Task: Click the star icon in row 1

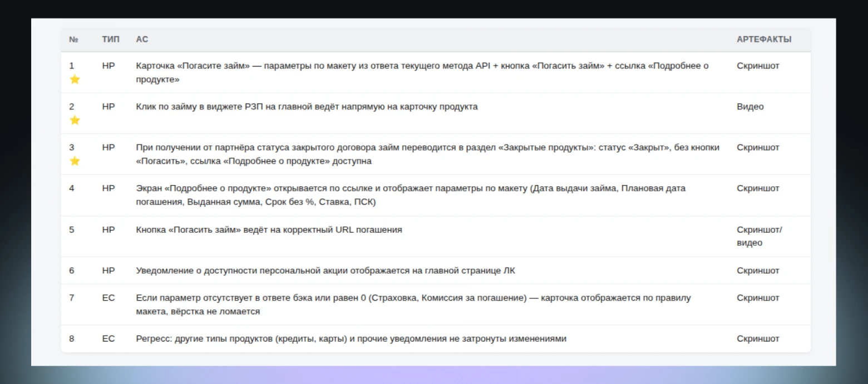Action: [75, 79]
